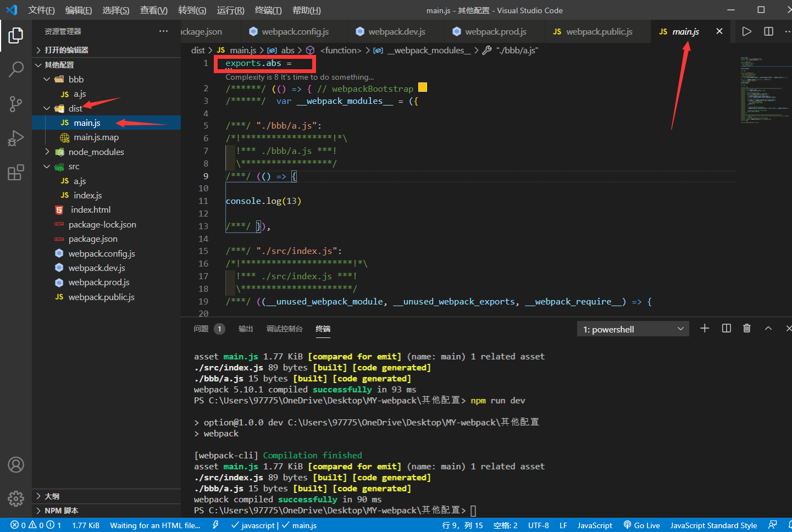Open webpack.config.js in the explorer tree
This screenshot has width=792, height=532.
pyautogui.click(x=106, y=253)
